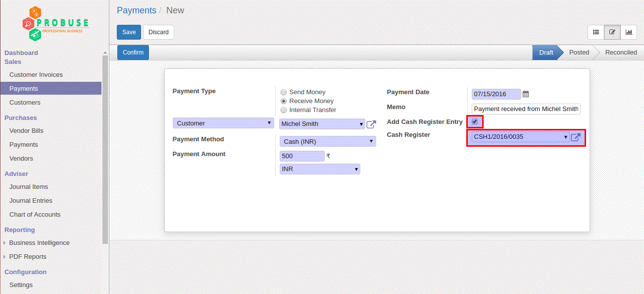Open the INR currency dropdown

coord(320,169)
